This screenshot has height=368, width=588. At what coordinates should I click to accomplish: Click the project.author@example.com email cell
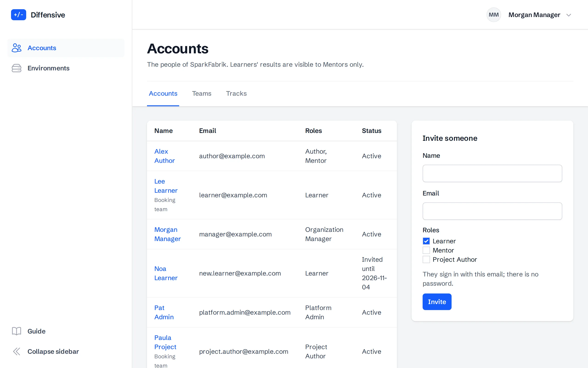point(243,351)
